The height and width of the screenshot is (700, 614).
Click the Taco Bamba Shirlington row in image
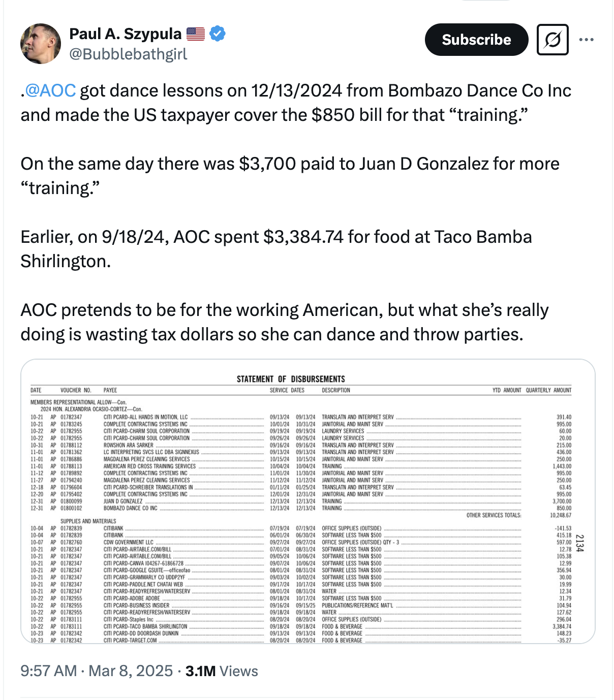coord(301,626)
